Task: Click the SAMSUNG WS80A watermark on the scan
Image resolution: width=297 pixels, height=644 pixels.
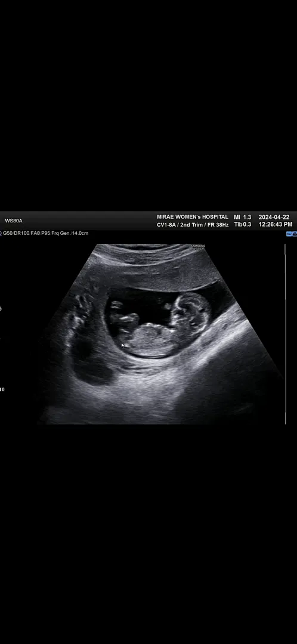Action: coord(199,247)
